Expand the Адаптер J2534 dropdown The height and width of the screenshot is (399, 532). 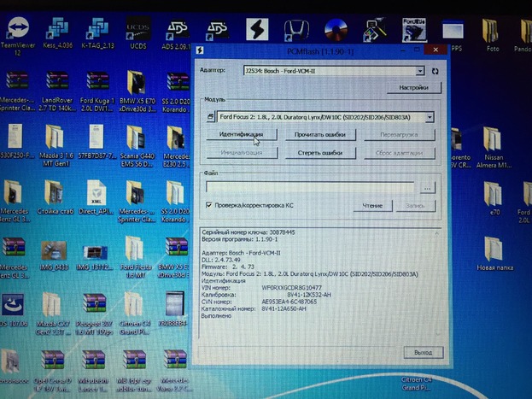[419, 72]
